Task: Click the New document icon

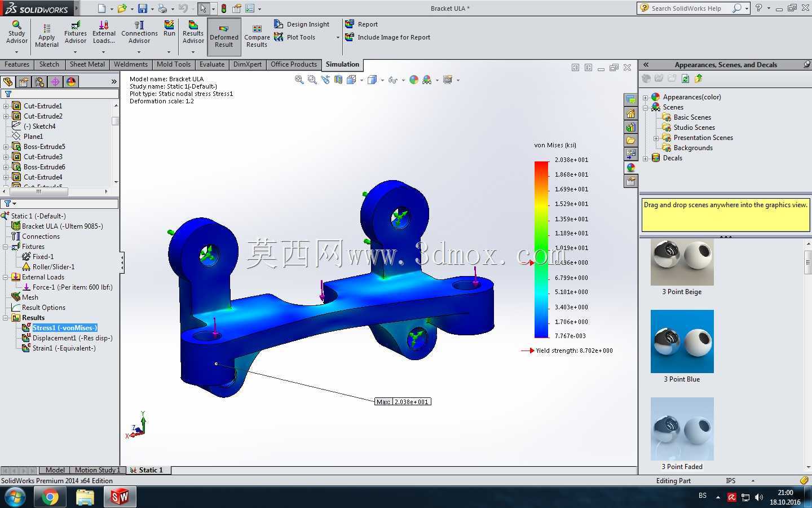Action: [101, 8]
